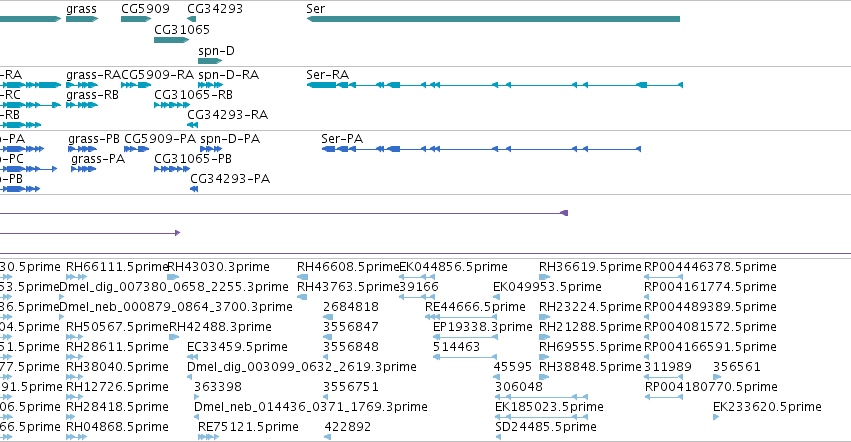Select the RH46608.5prime EST

(302, 277)
